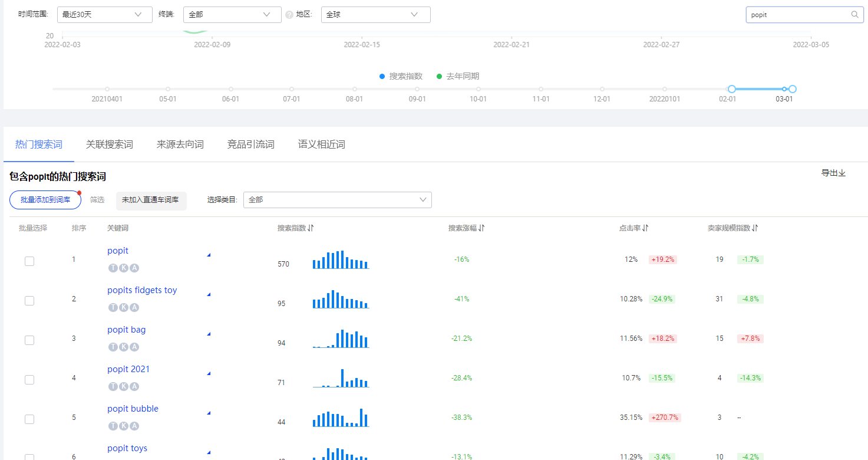Open the 时间范围 dropdown
Image resolution: width=868 pixels, height=460 pixels.
pyautogui.click(x=104, y=14)
